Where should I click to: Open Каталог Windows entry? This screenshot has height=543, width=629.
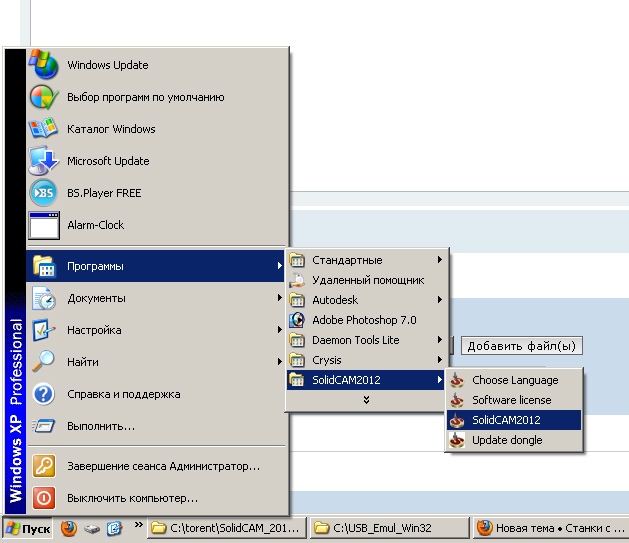pyautogui.click(x=157, y=129)
